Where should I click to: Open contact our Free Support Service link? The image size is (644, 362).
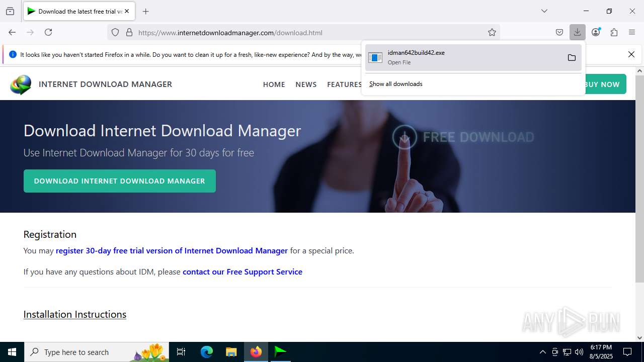click(x=243, y=271)
